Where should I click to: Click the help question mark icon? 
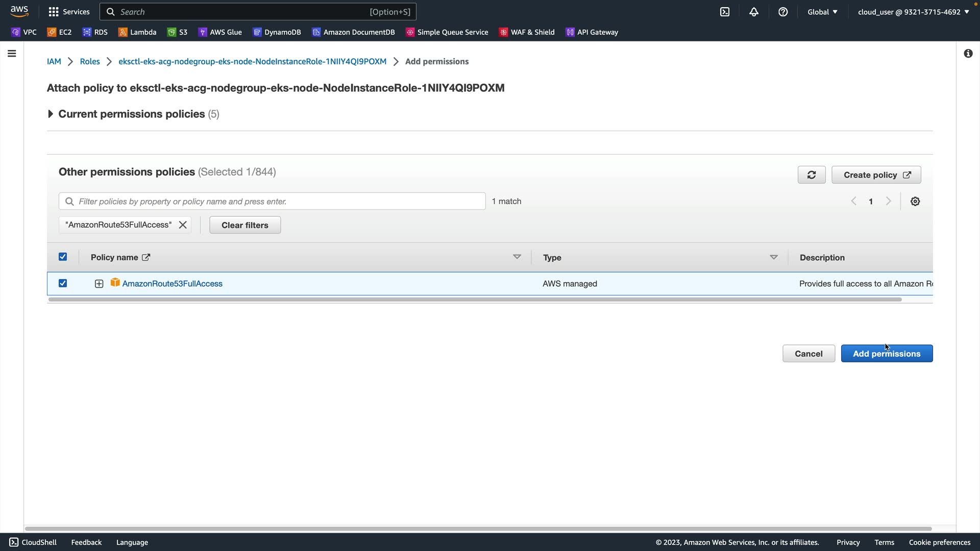(x=783, y=12)
